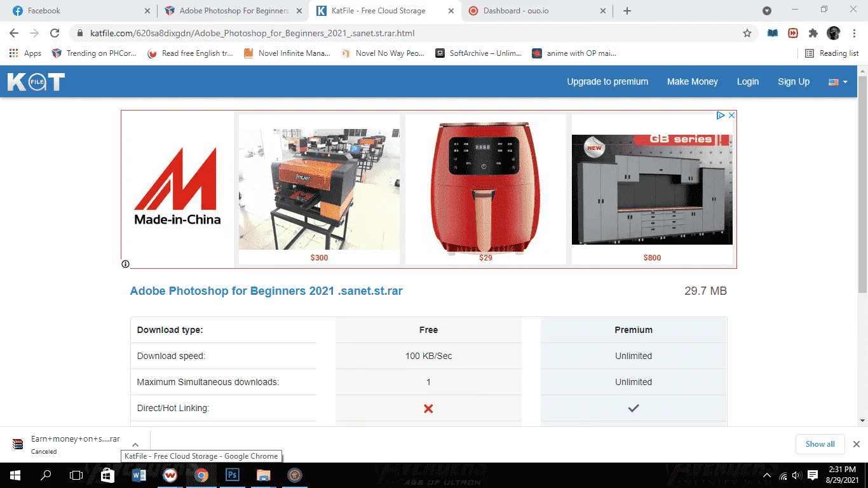The image size is (868, 488).
Task: Click the $29 red air fryer ad
Action: 485,189
